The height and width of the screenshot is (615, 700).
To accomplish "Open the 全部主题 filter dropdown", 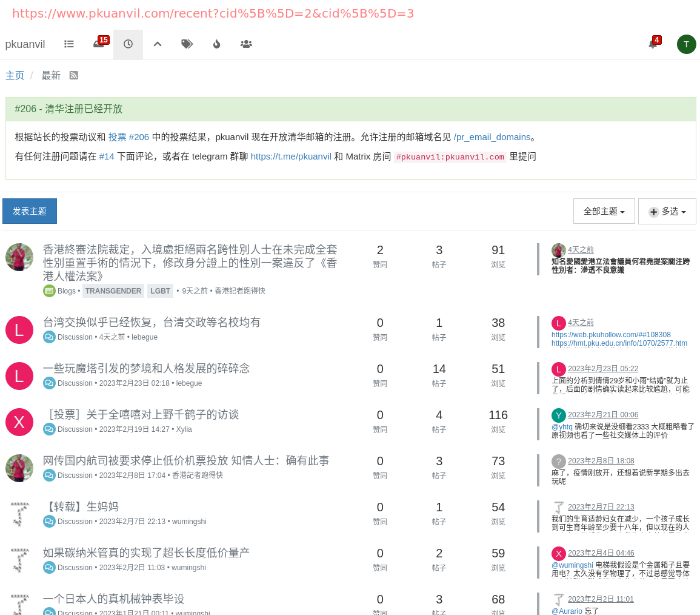I will click(x=604, y=211).
